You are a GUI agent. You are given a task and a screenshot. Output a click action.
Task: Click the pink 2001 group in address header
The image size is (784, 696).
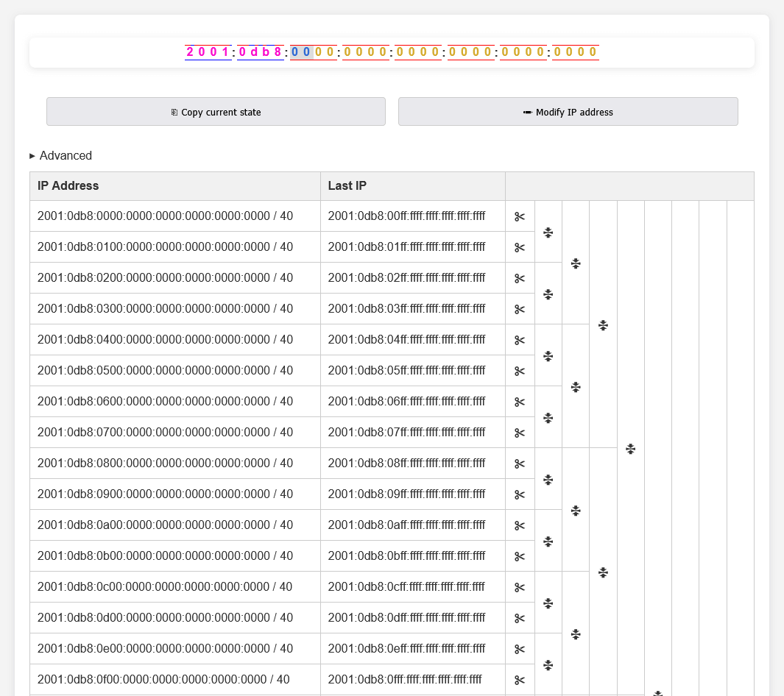point(208,52)
